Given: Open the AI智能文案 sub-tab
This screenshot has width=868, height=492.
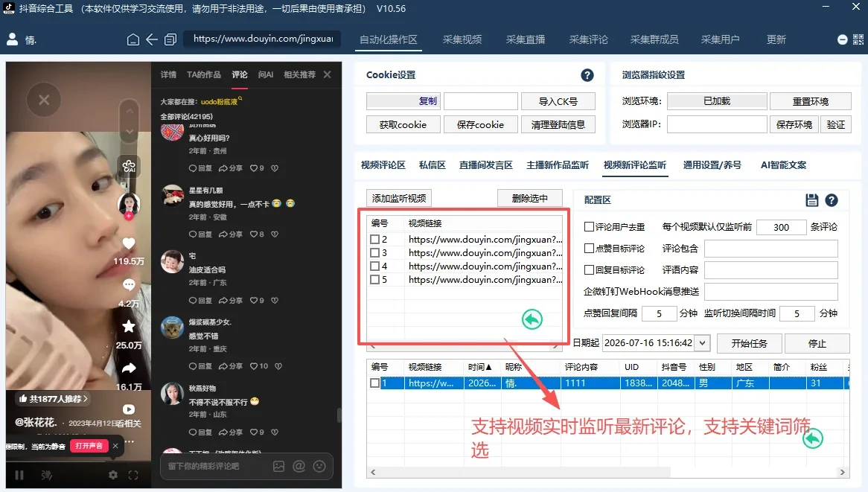Looking at the screenshot, I should (783, 165).
